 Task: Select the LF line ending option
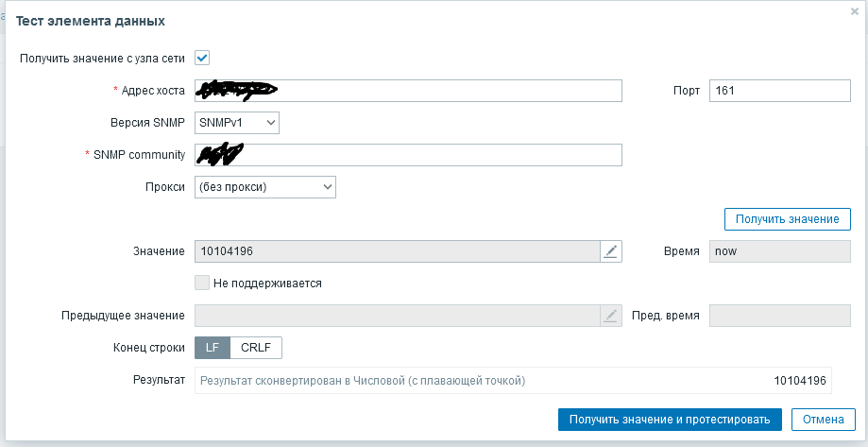point(212,348)
